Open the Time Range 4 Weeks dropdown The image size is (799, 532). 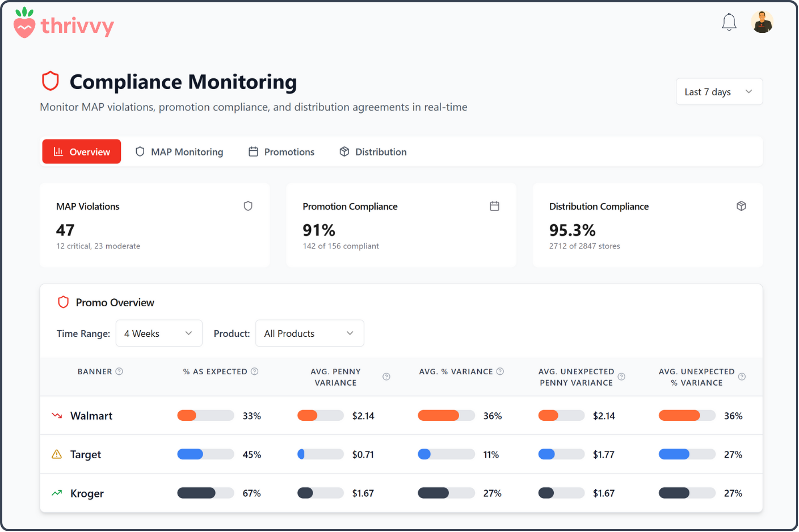click(159, 333)
